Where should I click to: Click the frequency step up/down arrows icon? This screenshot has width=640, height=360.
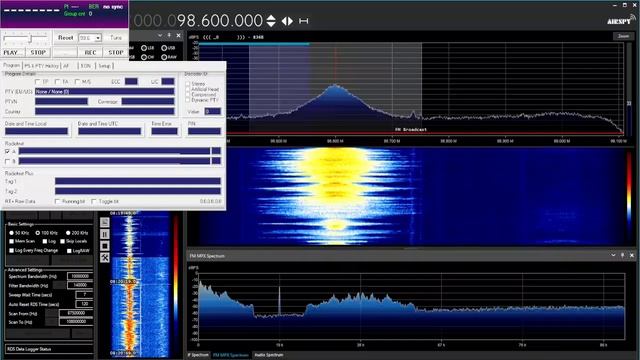coord(271,21)
